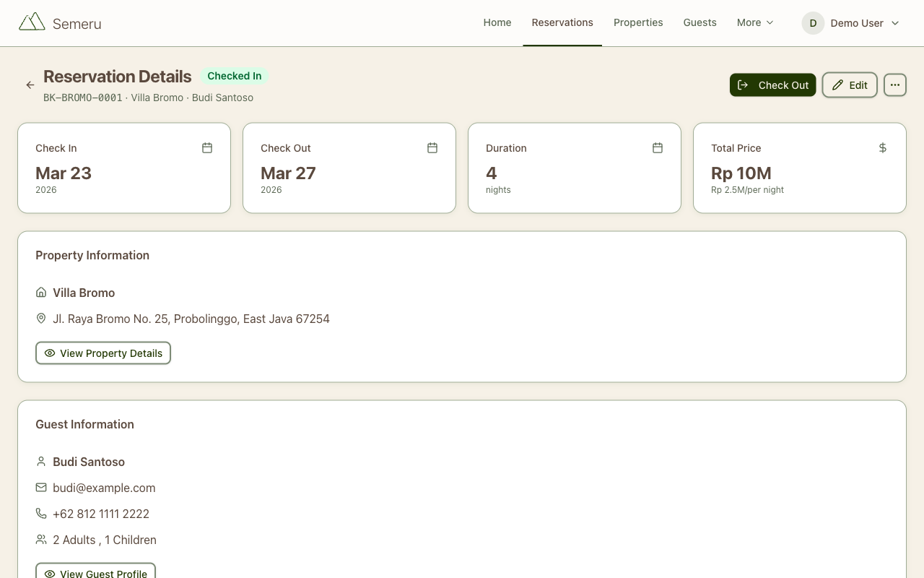Click the Rp 10M total price value

tap(741, 173)
